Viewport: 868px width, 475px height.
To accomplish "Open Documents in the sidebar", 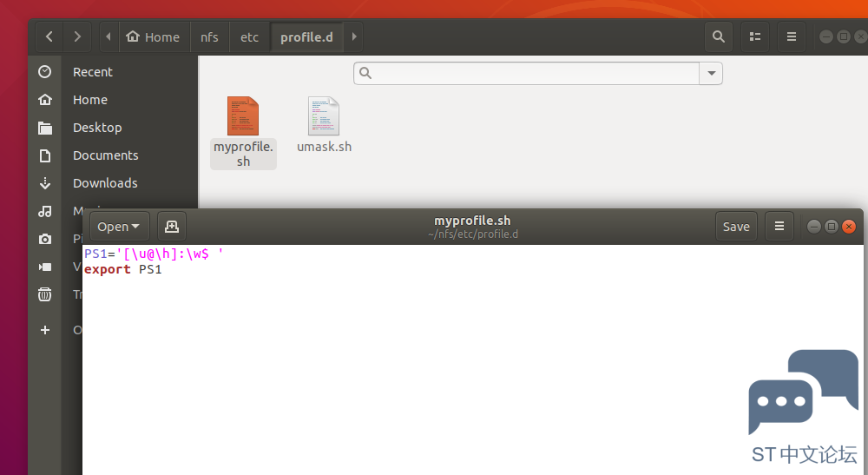I will coord(106,155).
